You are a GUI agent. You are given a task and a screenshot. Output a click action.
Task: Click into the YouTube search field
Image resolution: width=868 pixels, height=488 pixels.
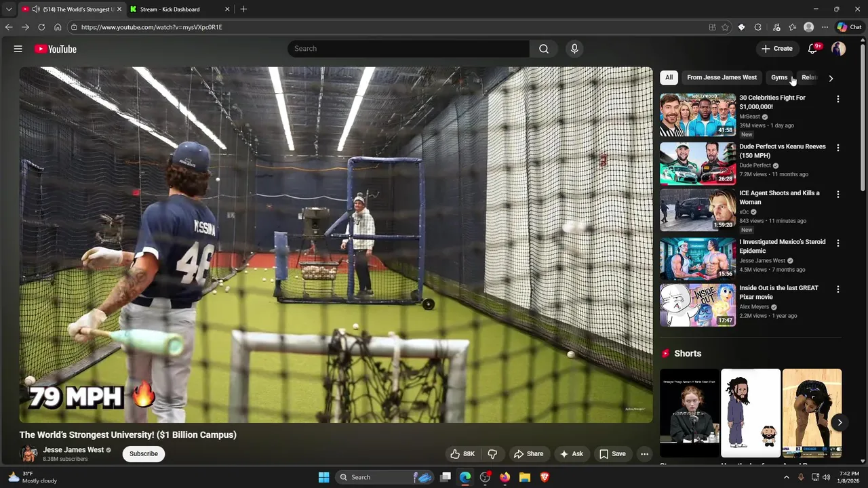(408, 49)
